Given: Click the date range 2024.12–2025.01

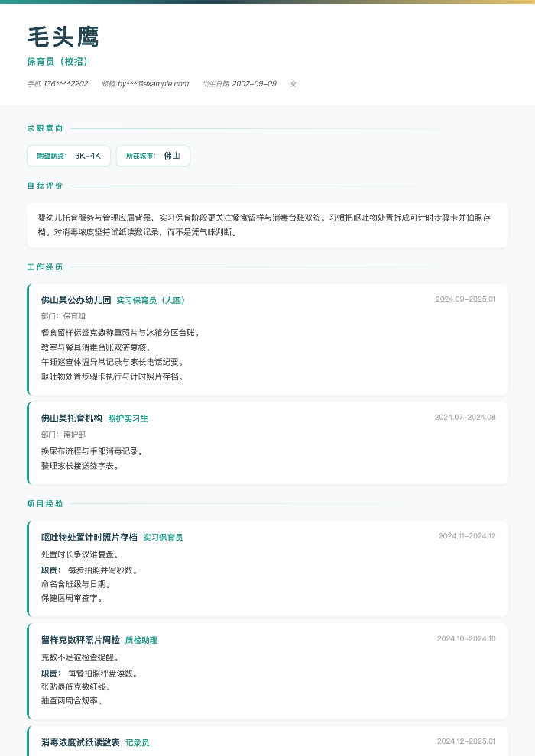Looking at the screenshot, I should point(466,741).
